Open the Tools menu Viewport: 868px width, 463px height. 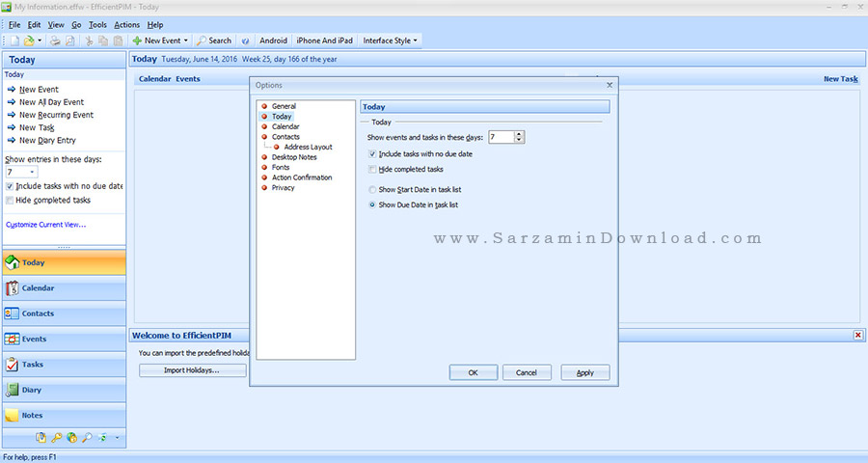pyautogui.click(x=97, y=25)
